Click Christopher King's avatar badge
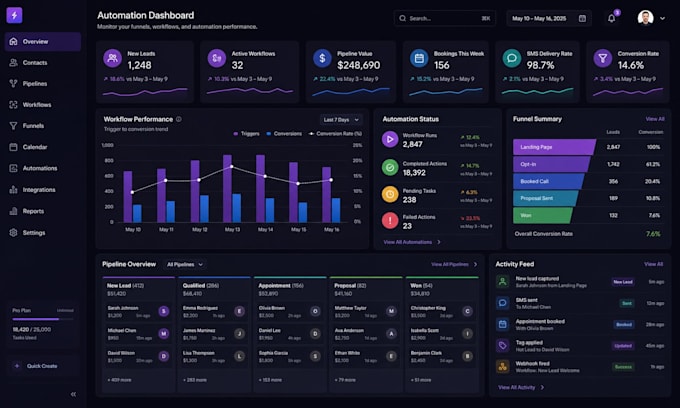Image resolution: width=680 pixels, height=408 pixels. 467,311
